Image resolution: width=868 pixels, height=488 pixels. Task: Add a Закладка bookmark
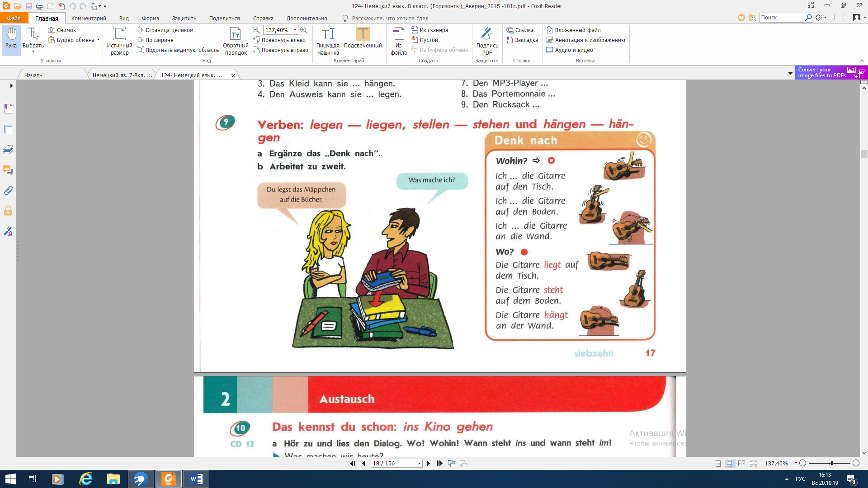pyautogui.click(x=522, y=40)
